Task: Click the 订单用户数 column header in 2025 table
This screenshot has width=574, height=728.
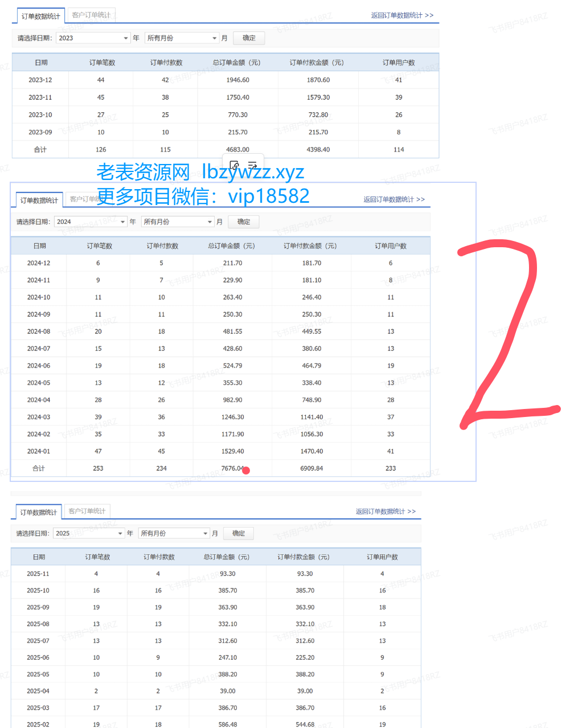Action: 382,557
